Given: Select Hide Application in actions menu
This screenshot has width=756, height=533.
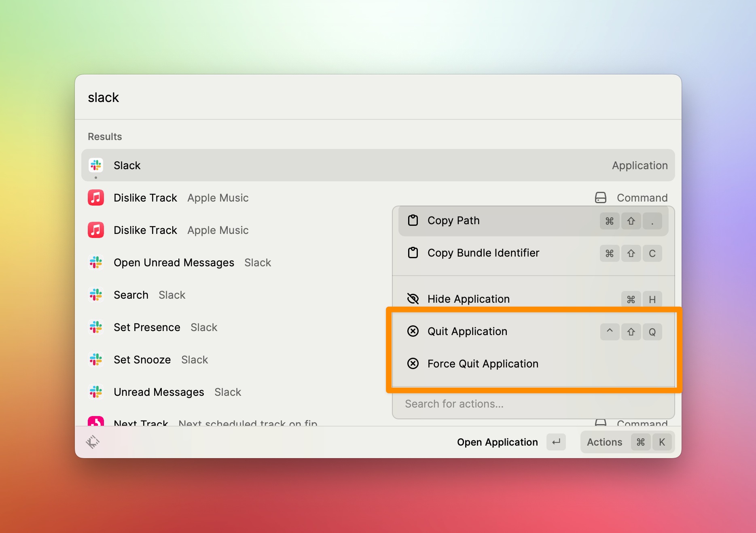Looking at the screenshot, I should [x=533, y=299].
